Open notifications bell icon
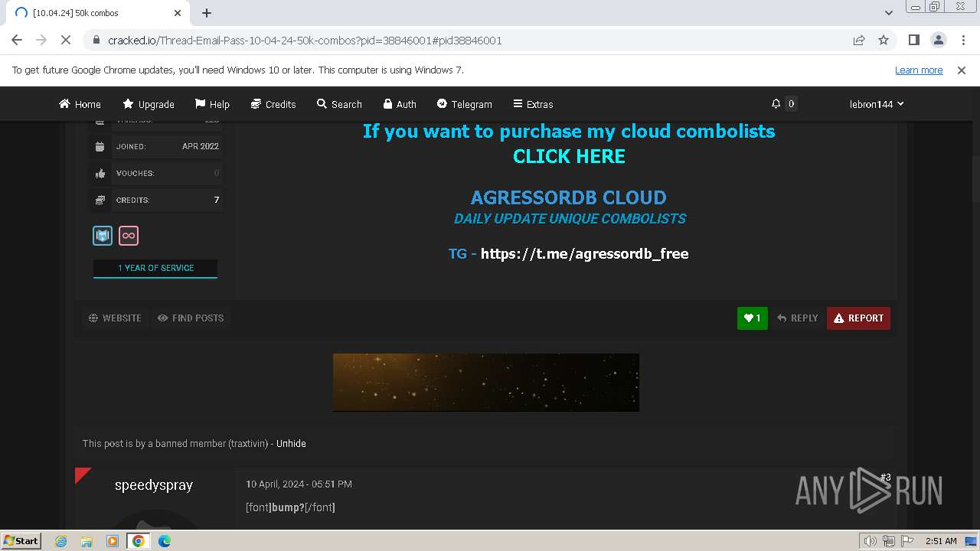Viewport: 980px width, 551px height. [776, 103]
